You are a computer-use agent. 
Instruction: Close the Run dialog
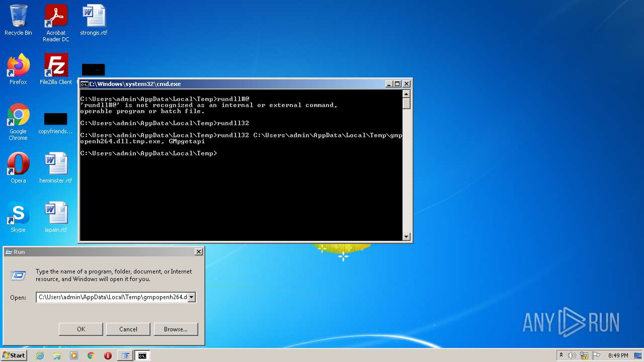coord(199,251)
